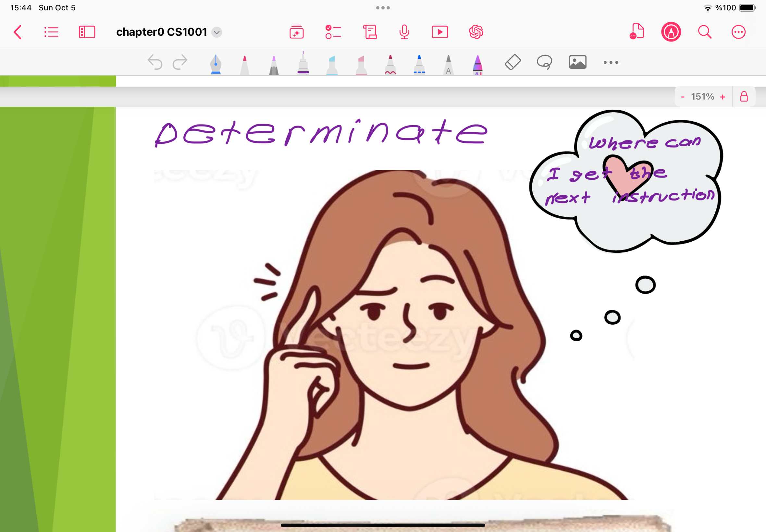Tap the 151% zoom level value

pyautogui.click(x=702, y=97)
